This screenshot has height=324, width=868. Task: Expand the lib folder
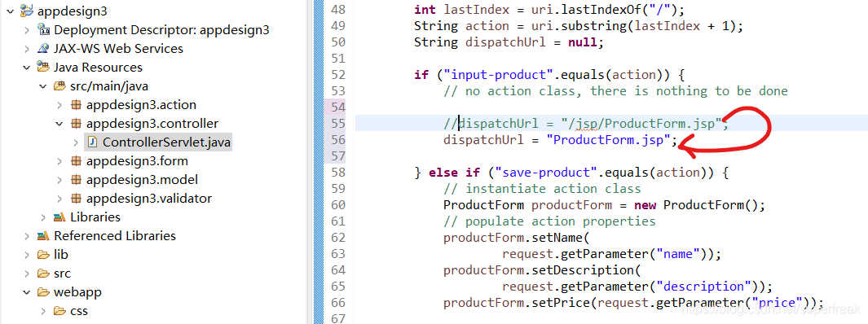click(x=27, y=255)
